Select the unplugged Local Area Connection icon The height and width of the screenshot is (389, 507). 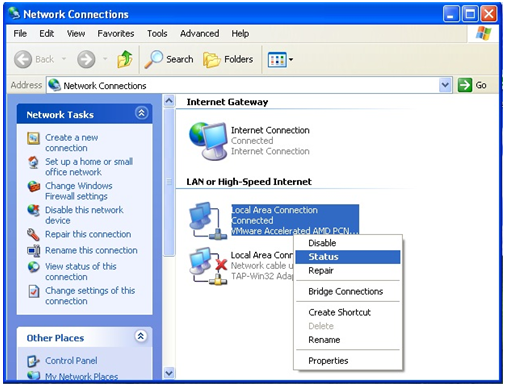[x=208, y=266]
